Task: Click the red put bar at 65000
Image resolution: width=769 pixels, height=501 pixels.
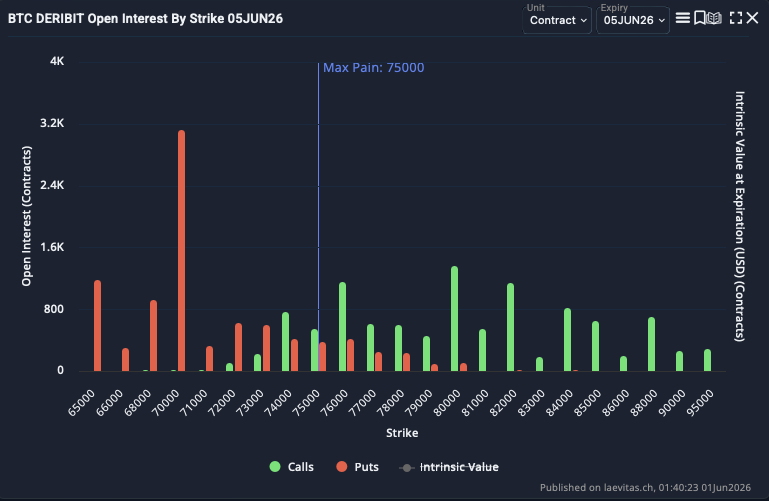Action: 98,326
